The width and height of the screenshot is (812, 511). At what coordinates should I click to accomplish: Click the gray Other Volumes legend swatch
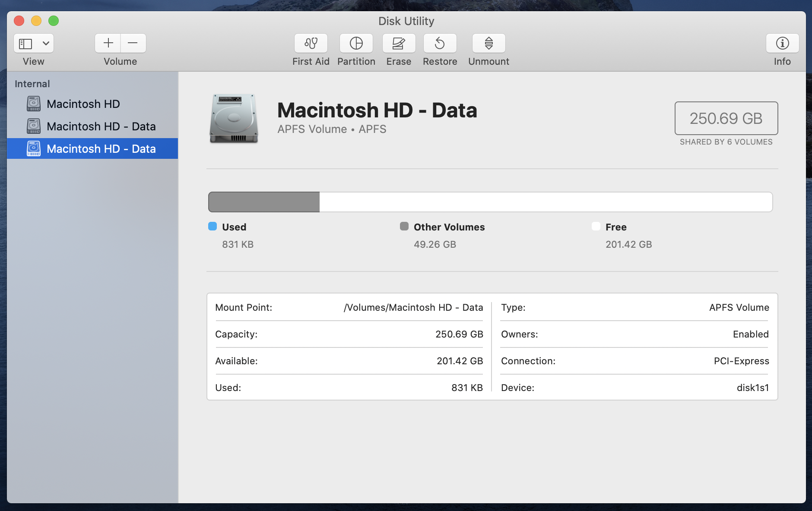tap(404, 226)
